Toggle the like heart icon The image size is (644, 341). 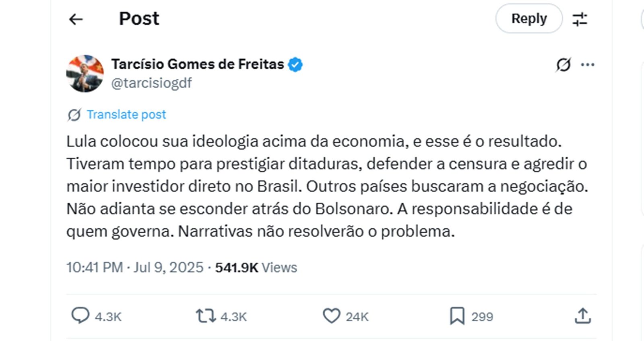(331, 316)
